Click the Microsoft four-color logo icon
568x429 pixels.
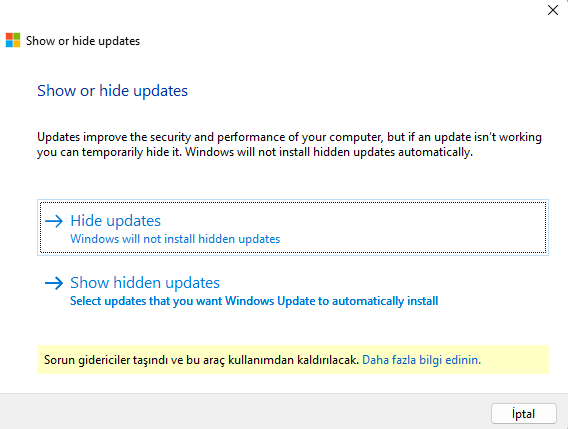13,40
